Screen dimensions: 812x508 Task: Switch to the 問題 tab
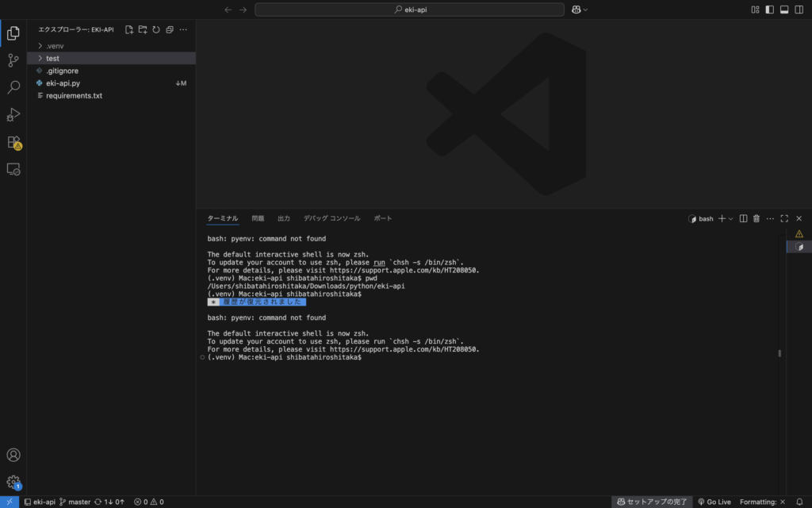tap(258, 218)
